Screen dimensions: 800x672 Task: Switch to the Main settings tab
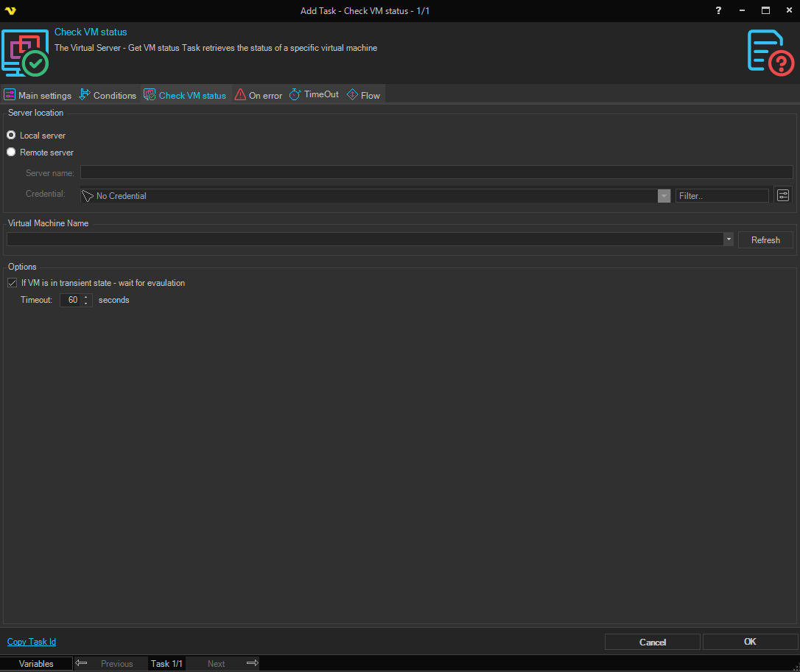[x=38, y=95]
